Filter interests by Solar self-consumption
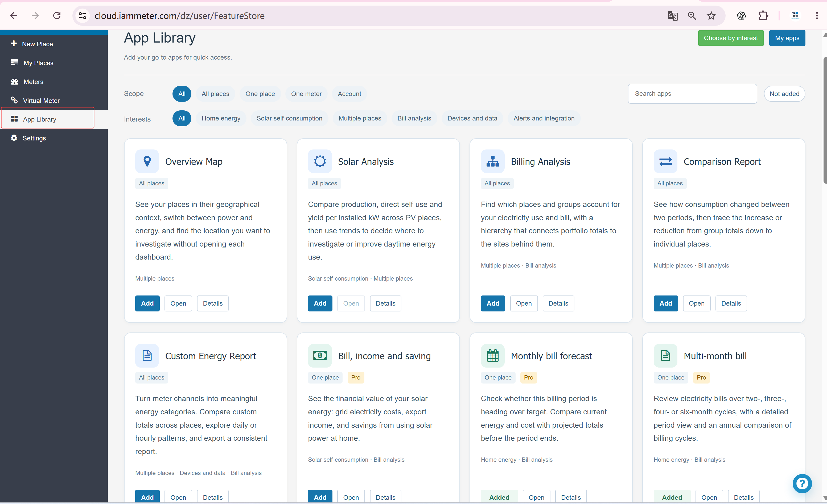This screenshot has height=504, width=827. click(x=289, y=118)
